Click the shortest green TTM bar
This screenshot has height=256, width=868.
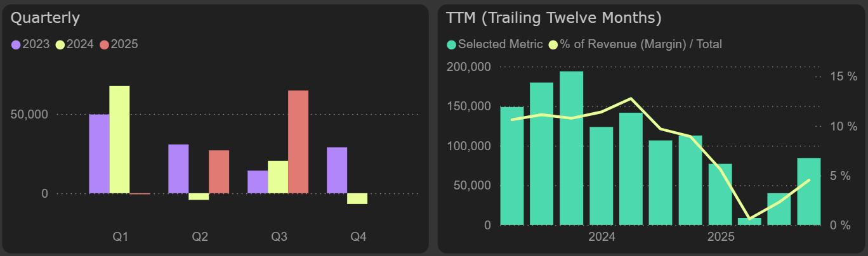tap(749, 221)
